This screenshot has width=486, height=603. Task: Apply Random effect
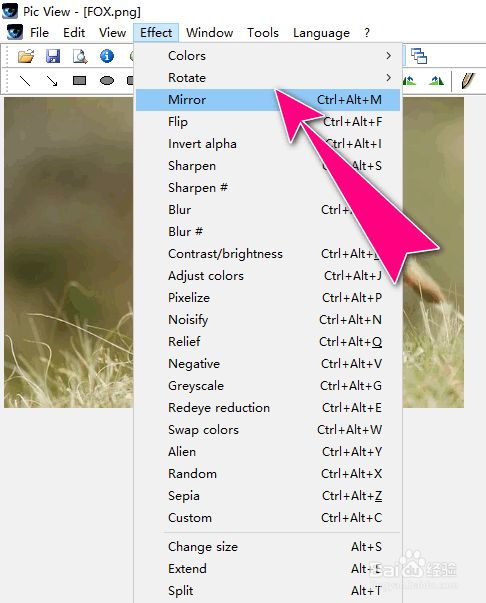coord(268,474)
